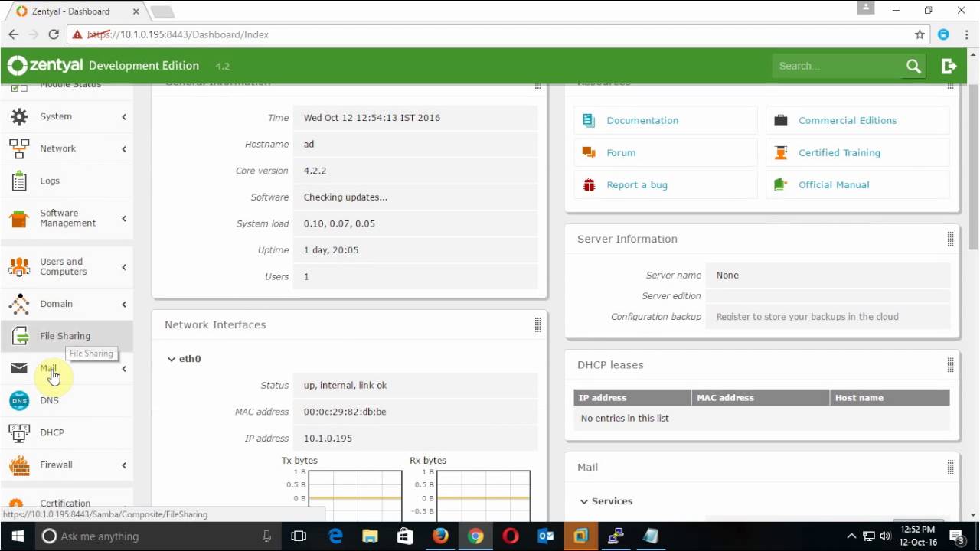Image resolution: width=980 pixels, height=551 pixels.
Task: Click the Search input field
Action: point(838,66)
